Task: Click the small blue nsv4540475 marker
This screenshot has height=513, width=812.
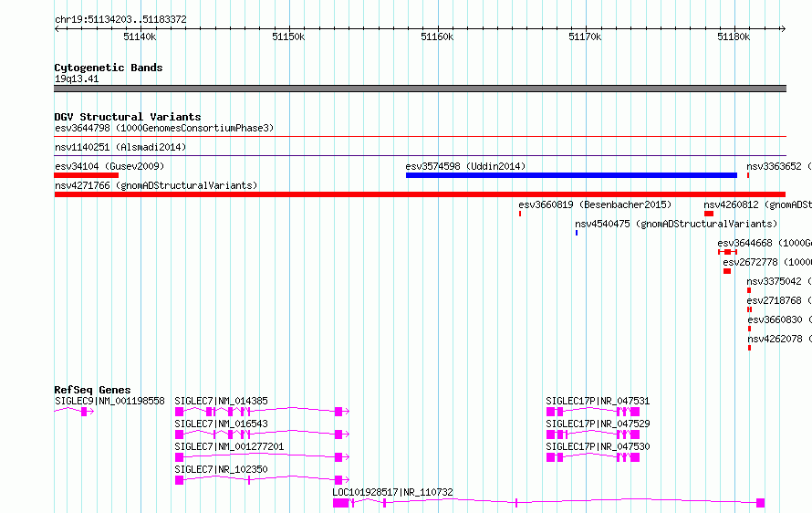Action: [x=577, y=233]
